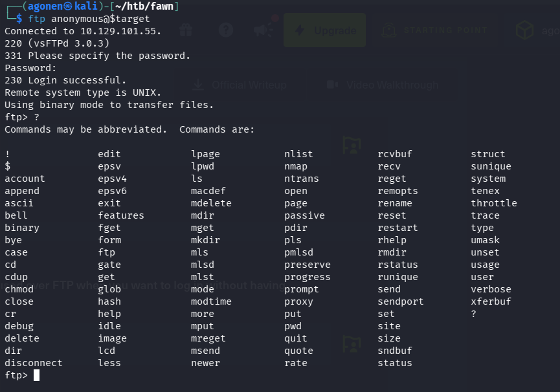The height and width of the screenshot is (392, 560).
Task: Click the download icon by Official Writeup
Action: pyautogui.click(x=199, y=85)
